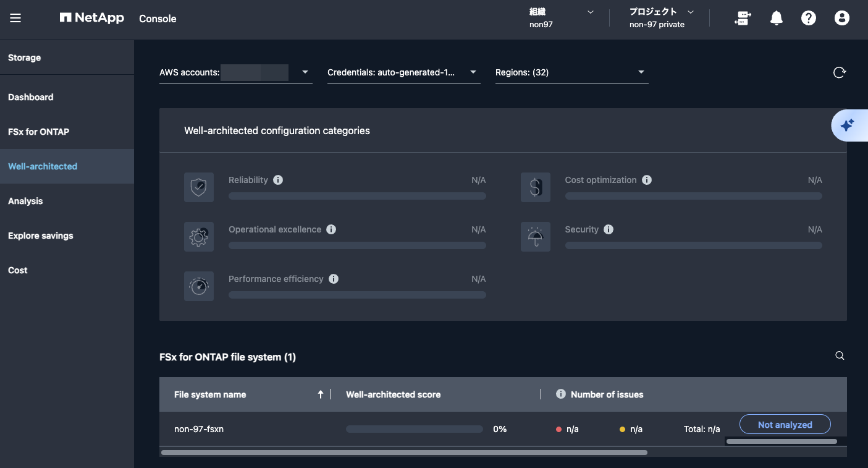Click the Reliability progress bar
868x468 pixels.
coord(357,196)
